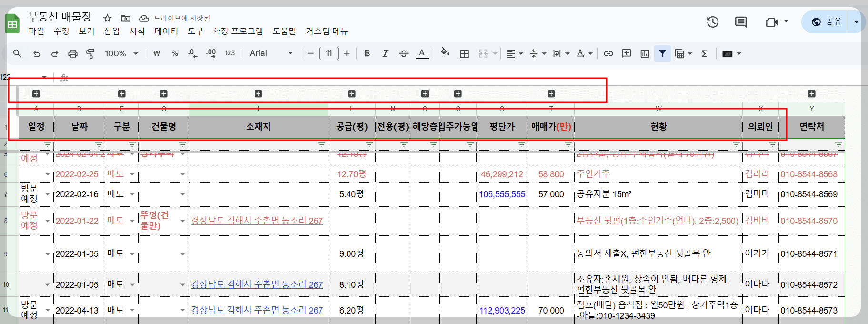Open text rotation options
Image resolution: width=868 pixels, height=324 pixels.
pyautogui.click(x=585, y=53)
